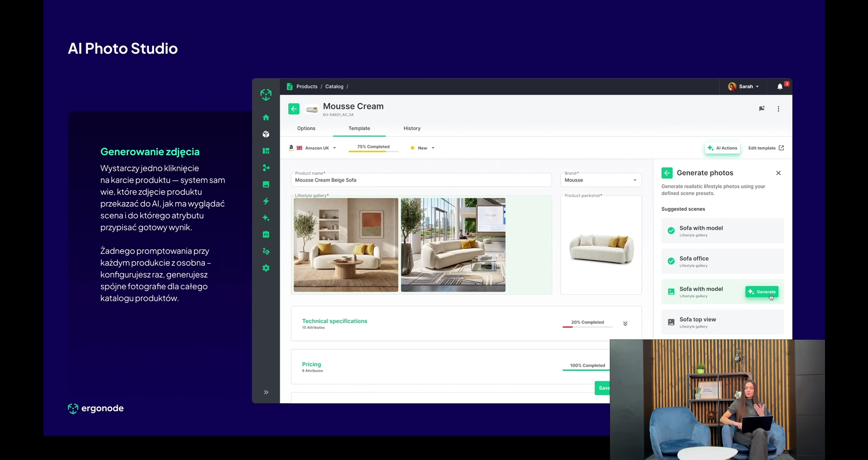
Task: Click the flag-plus icon in product header
Action: [762, 109]
